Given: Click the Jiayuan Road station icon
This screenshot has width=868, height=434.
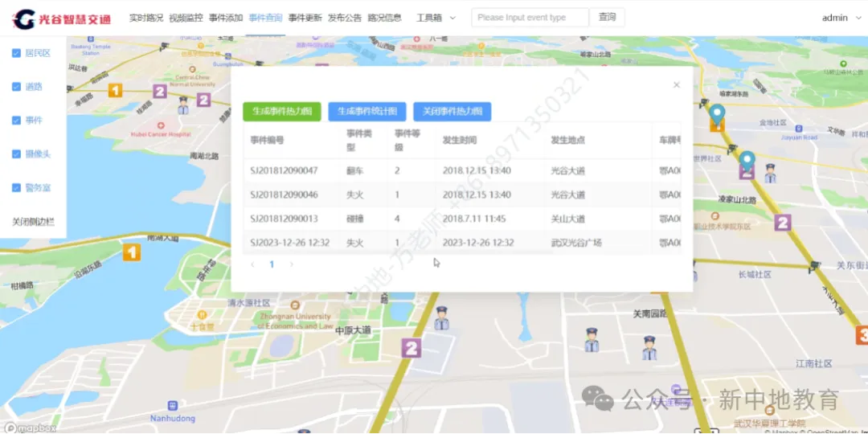Looking at the screenshot, I should pyautogui.click(x=797, y=129).
